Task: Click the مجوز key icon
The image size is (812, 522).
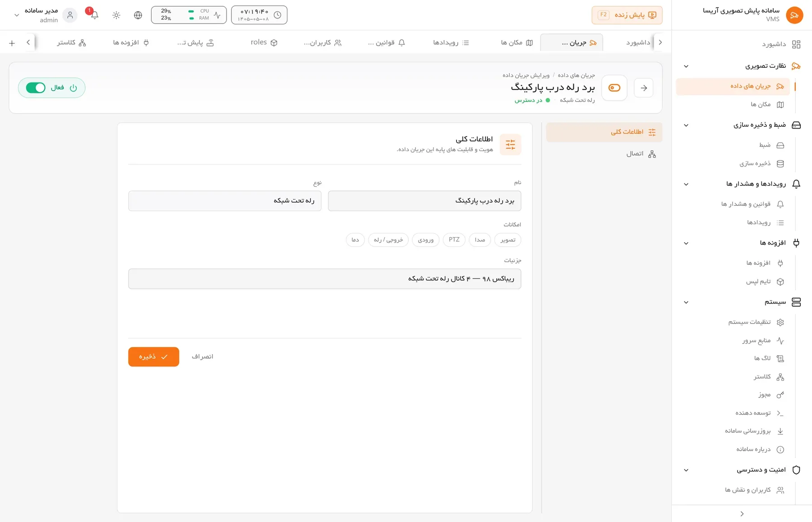Action: pos(780,395)
